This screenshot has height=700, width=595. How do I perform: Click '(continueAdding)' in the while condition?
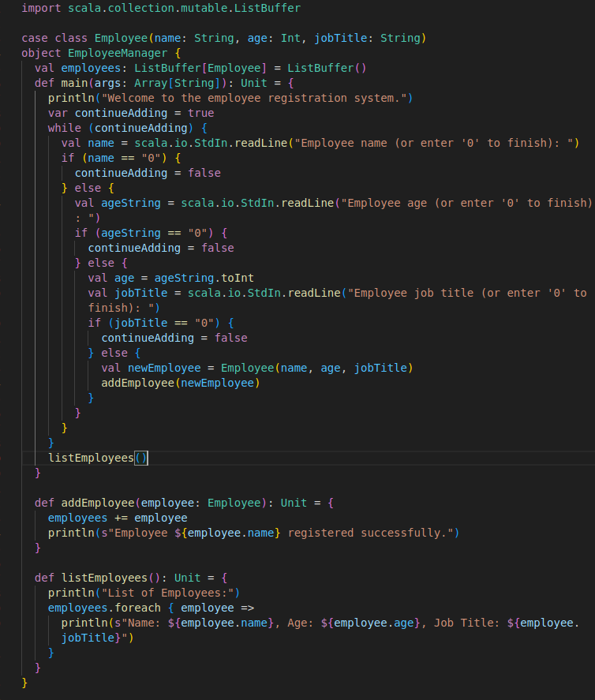click(x=140, y=128)
